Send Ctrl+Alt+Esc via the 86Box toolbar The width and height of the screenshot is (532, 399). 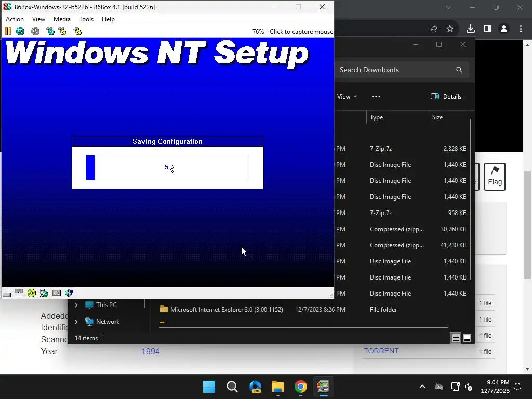pyautogui.click(x=62, y=32)
